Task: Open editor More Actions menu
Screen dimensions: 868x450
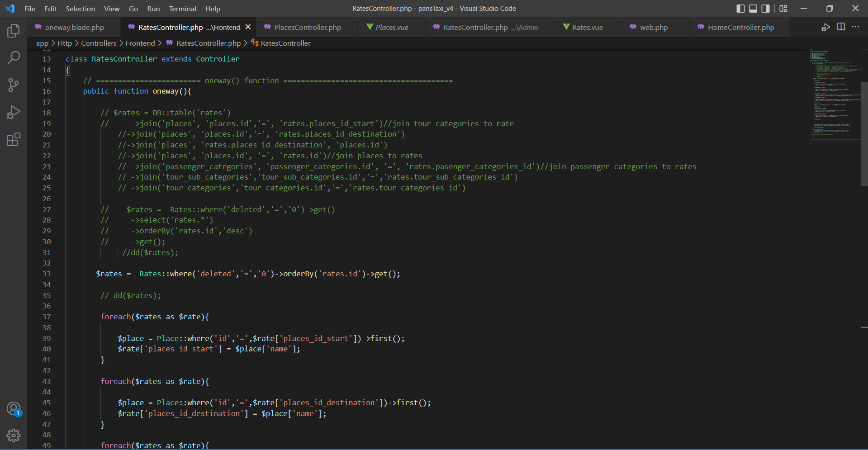Action: pyautogui.click(x=855, y=27)
